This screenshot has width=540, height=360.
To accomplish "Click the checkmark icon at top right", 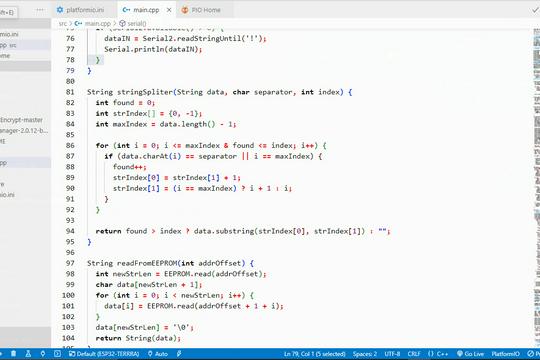I will [535, 10].
